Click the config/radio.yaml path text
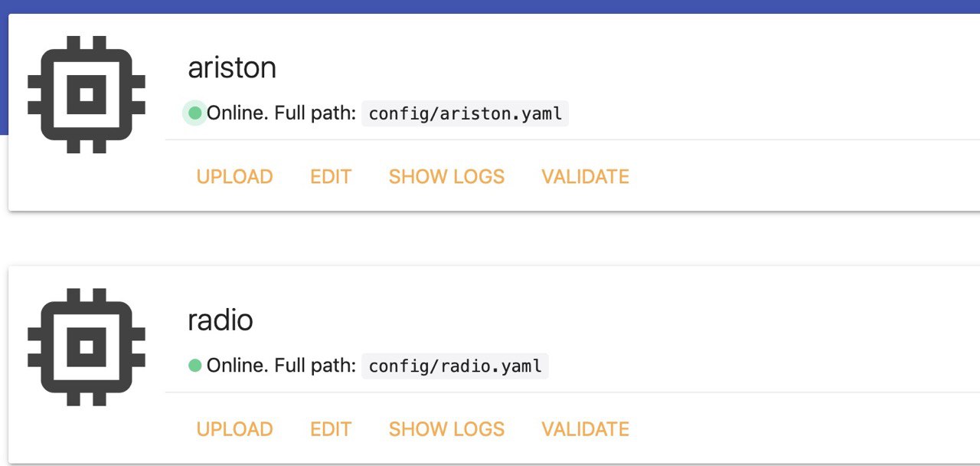This screenshot has width=980, height=466. [x=456, y=366]
